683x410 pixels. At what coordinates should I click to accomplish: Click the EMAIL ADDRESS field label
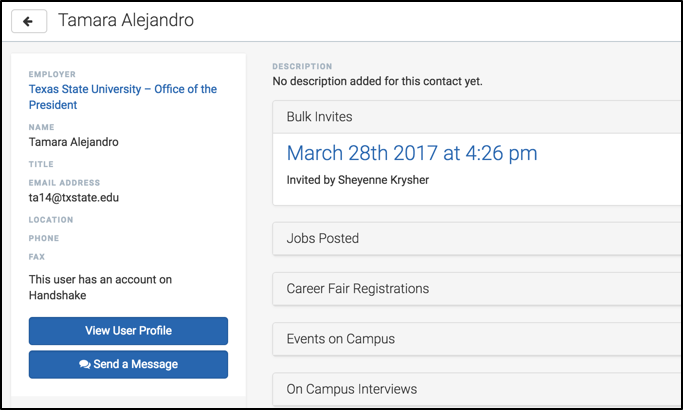(x=64, y=183)
